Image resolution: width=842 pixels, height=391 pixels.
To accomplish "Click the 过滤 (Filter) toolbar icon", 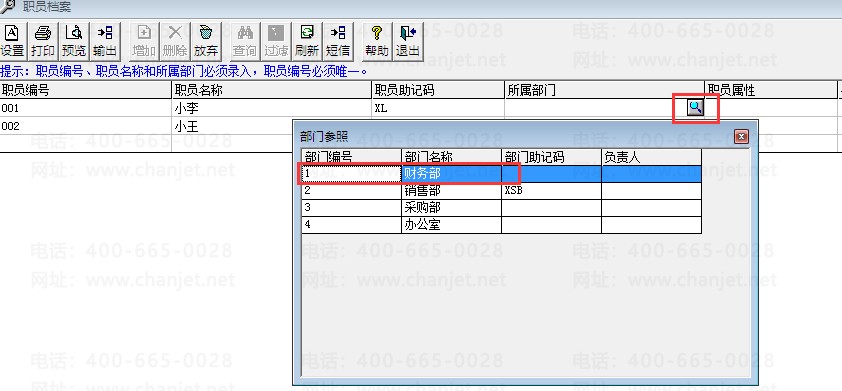I will (276, 41).
